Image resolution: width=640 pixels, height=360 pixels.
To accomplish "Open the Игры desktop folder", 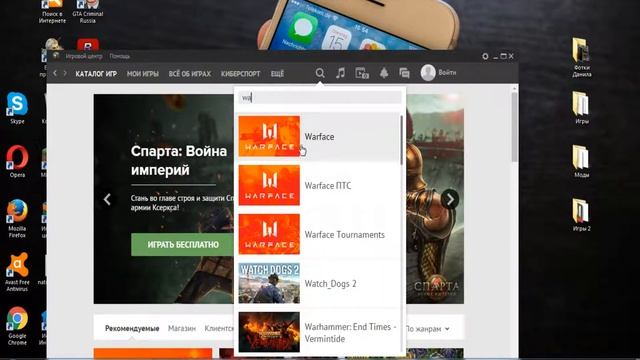I will tap(582, 108).
